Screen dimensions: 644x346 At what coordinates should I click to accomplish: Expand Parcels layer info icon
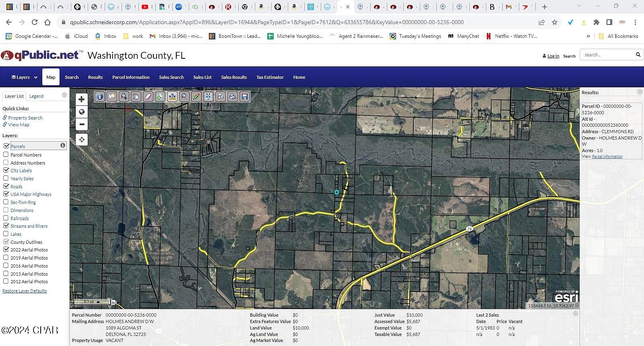[x=63, y=145]
